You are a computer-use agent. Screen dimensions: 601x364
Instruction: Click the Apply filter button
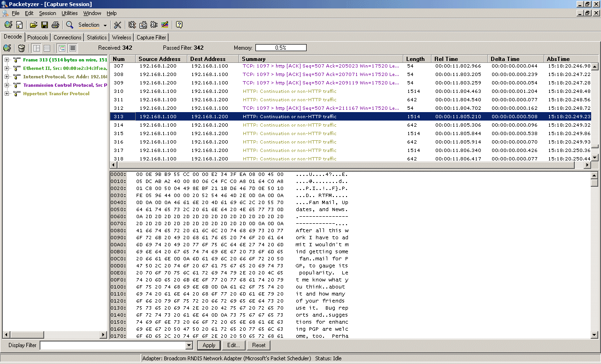209,345
